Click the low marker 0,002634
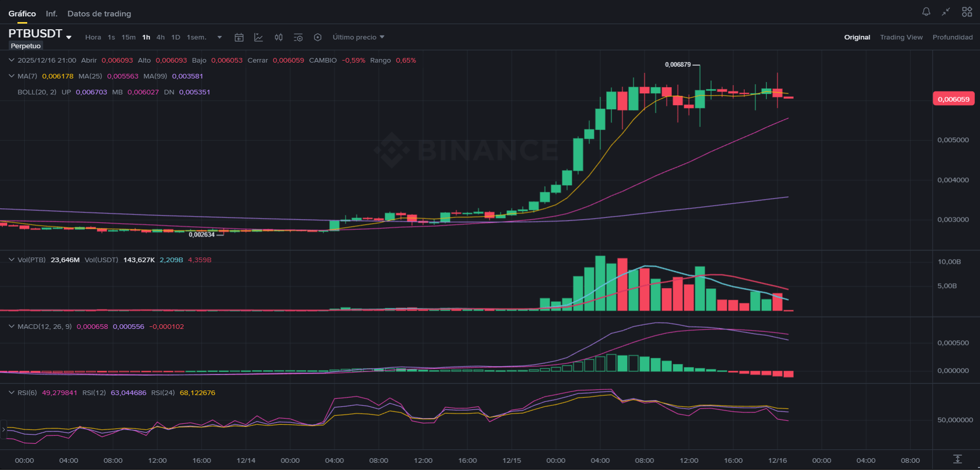 (202, 234)
